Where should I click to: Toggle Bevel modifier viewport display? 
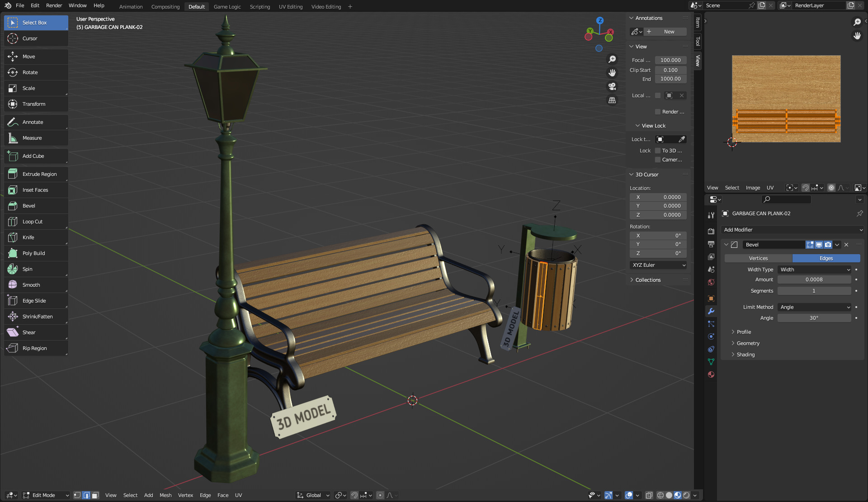(819, 245)
